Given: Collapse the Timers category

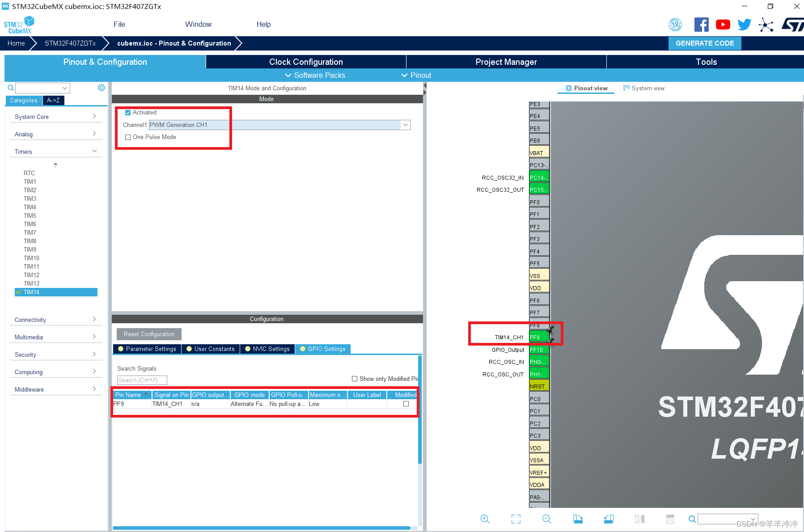Looking at the screenshot, I should click(56, 152).
